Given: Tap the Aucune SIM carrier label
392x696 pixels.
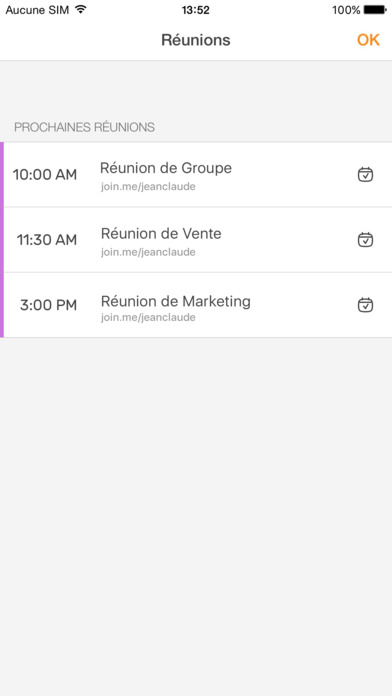Looking at the screenshot, I should click(37, 10).
